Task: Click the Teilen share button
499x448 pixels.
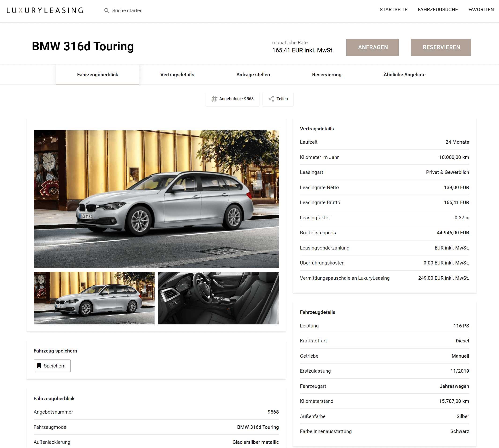Action: (x=277, y=99)
